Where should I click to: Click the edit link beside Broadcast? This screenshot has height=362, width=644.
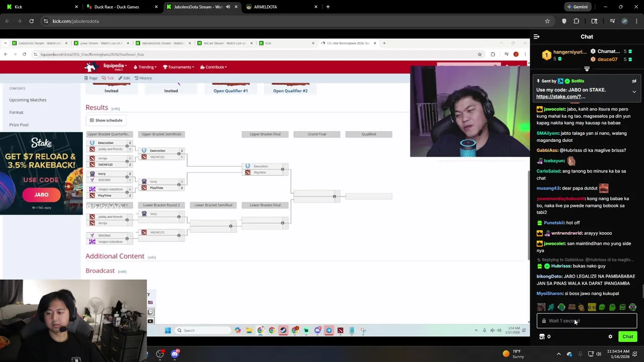click(122, 272)
